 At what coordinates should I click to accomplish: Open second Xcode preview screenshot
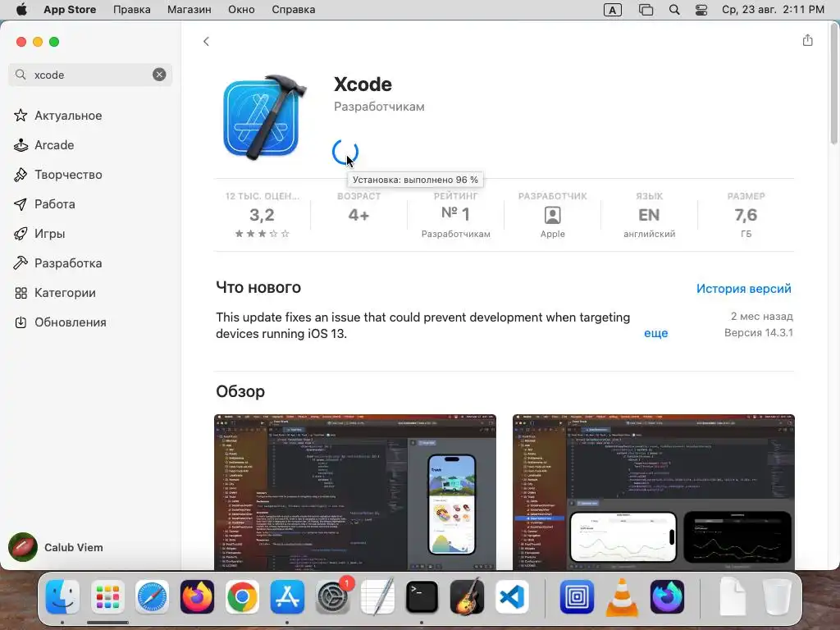[654, 492]
